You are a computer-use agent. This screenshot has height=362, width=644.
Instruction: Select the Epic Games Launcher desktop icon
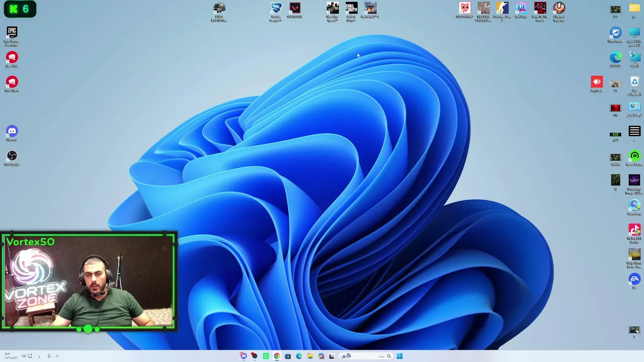pyautogui.click(x=12, y=36)
